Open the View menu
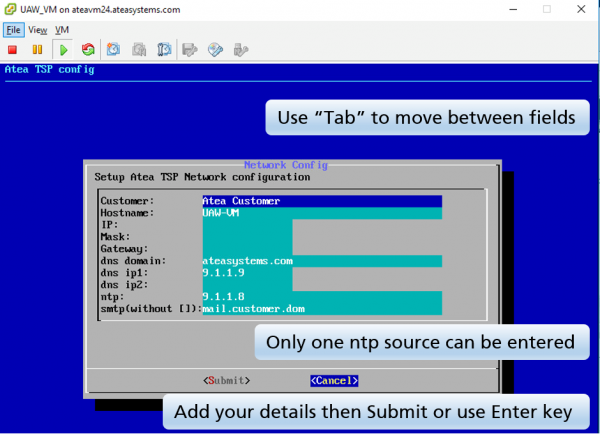Viewport: 600px width, 434px height. click(x=38, y=30)
